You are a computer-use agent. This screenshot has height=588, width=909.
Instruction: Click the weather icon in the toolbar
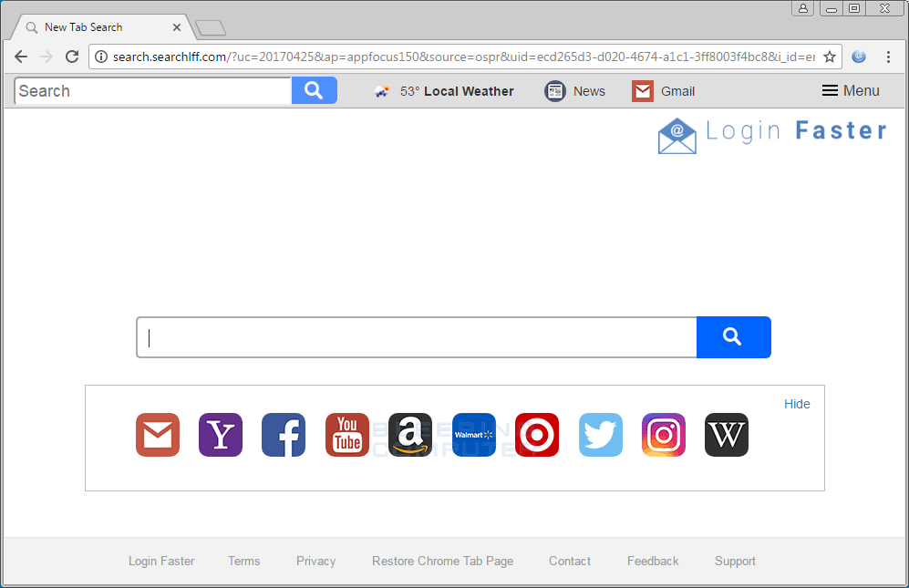pos(381,91)
